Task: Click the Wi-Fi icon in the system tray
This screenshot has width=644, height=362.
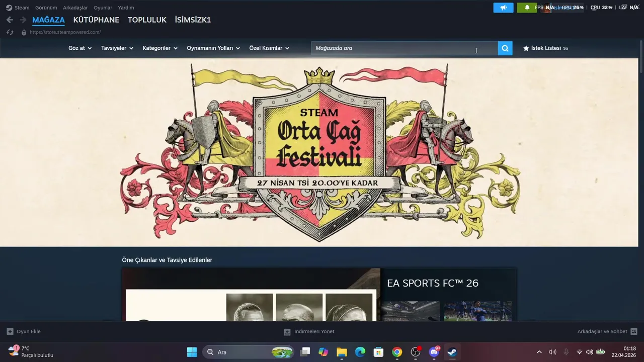Action: (580, 352)
